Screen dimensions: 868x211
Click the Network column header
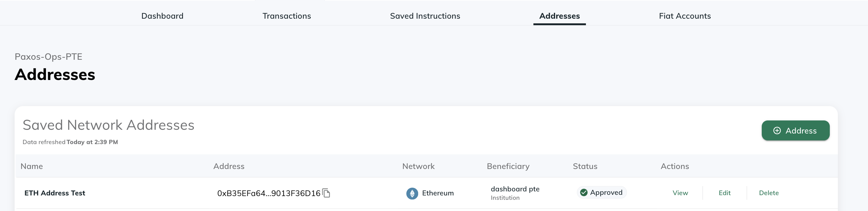[x=418, y=166]
